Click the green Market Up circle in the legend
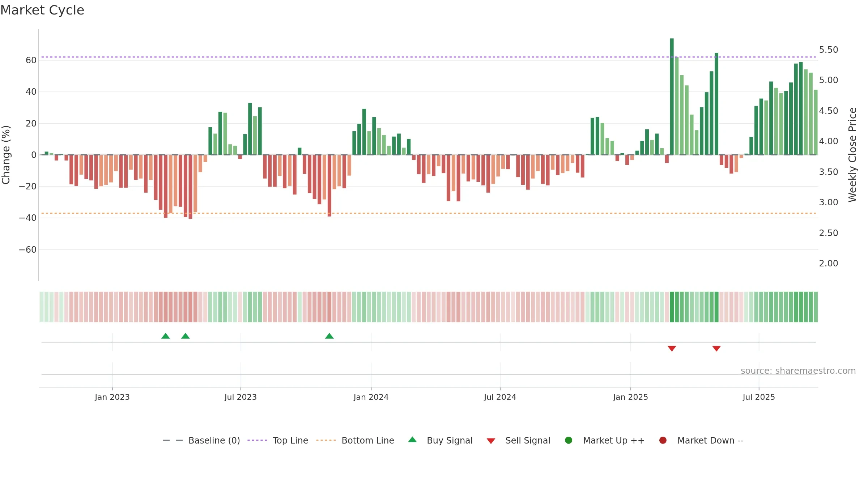The width and height of the screenshot is (868, 488). (569, 440)
